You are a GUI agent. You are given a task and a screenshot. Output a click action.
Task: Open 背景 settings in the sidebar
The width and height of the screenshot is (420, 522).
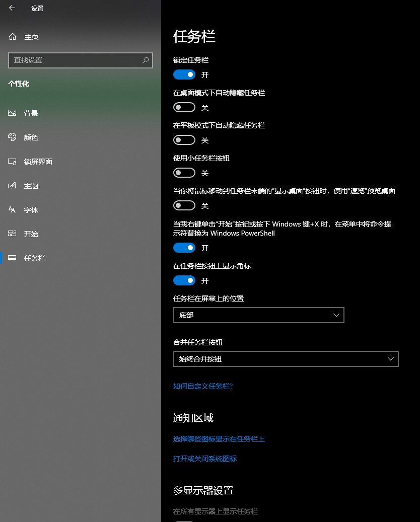point(31,113)
